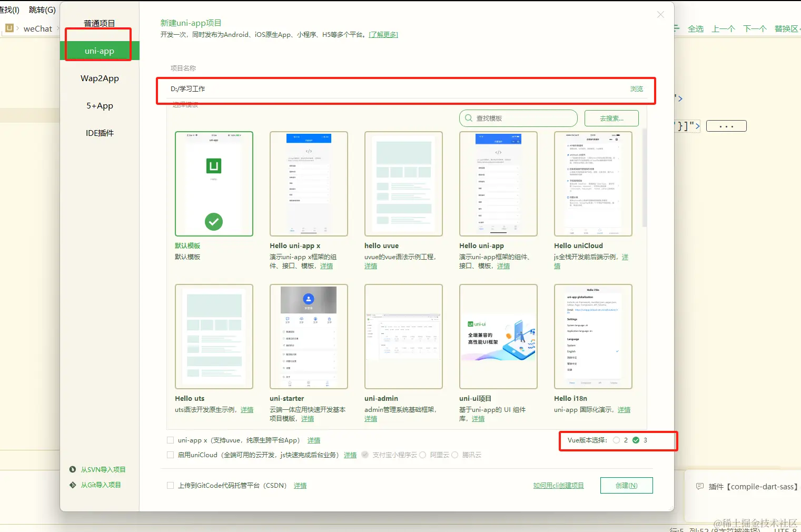Select the Hello uniCloud template thumbnail
This screenshot has height=532, width=801.
pos(593,184)
